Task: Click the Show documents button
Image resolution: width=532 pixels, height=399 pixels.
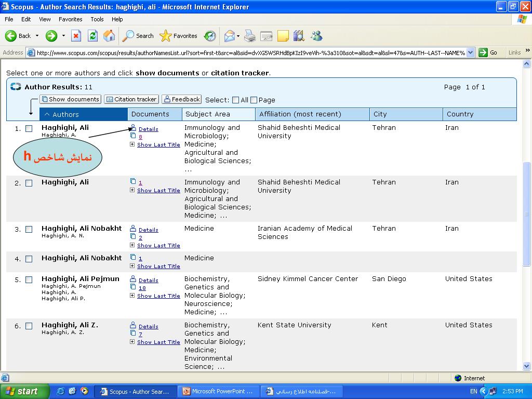Action: pos(71,99)
